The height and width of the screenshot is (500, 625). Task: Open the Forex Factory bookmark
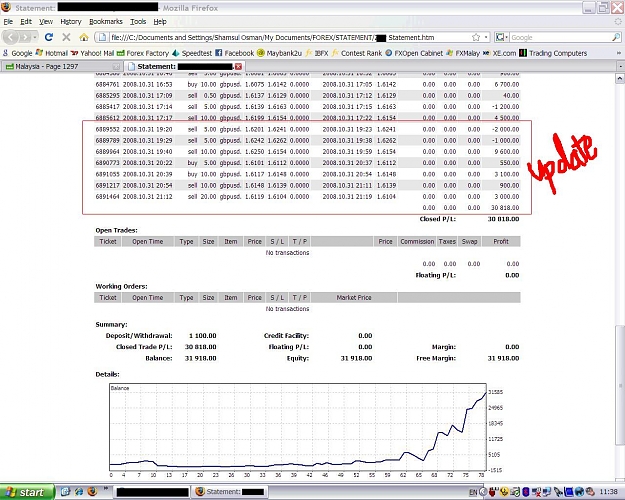click(x=143, y=53)
